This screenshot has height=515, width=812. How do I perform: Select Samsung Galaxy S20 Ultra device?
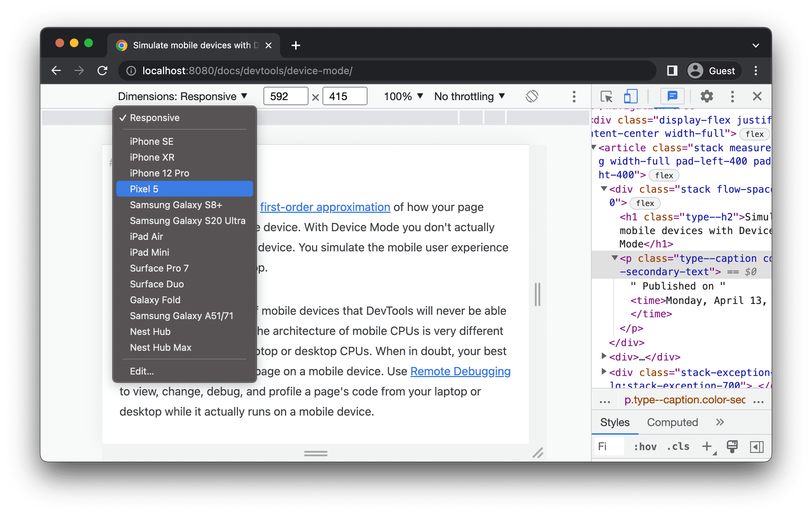(x=188, y=221)
